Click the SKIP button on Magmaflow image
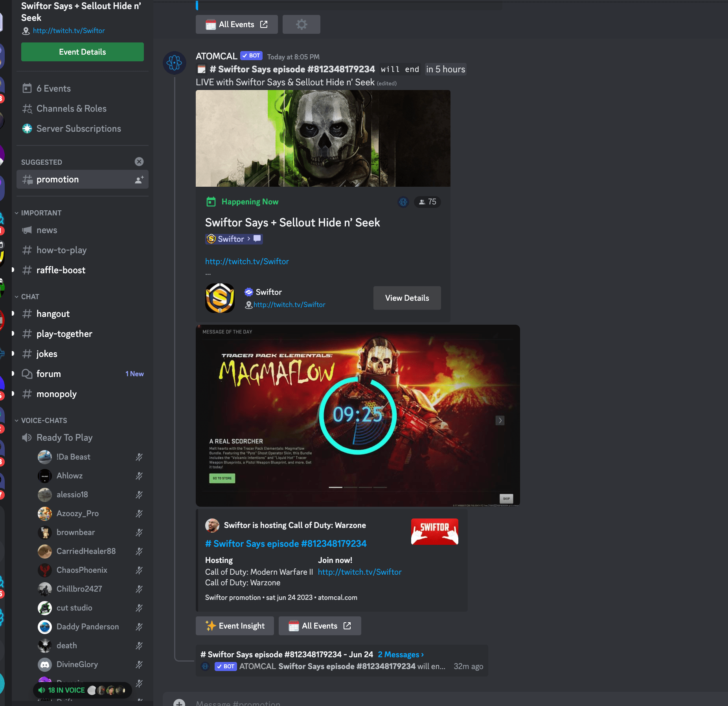This screenshot has height=706, width=728. click(506, 498)
